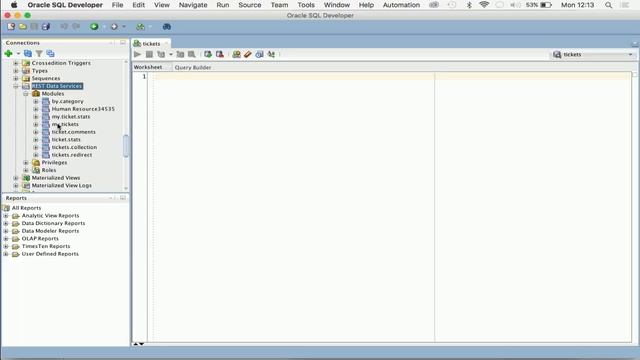The width and height of the screenshot is (640, 360).
Task: Apply the filter funnel icon in Connections
Action: [39, 53]
